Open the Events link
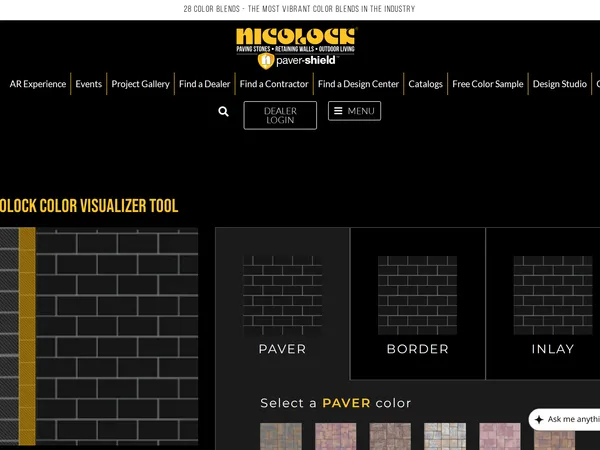The image size is (600, 450). pyautogui.click(x=88, y=84)
